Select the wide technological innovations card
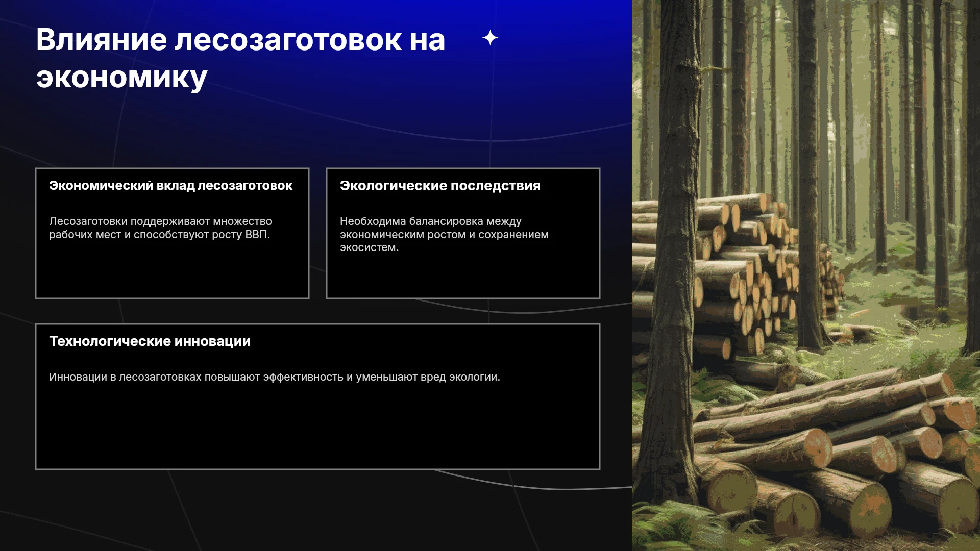980x551 pixels. point(317,396)
